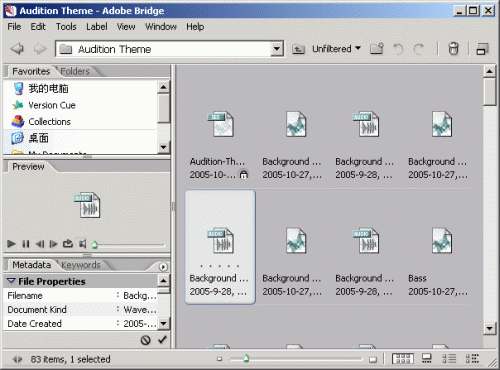Image resolution: width=500 pixels, height=370 pixels.
Task: Open the View menu
Action: coord(126,27)
